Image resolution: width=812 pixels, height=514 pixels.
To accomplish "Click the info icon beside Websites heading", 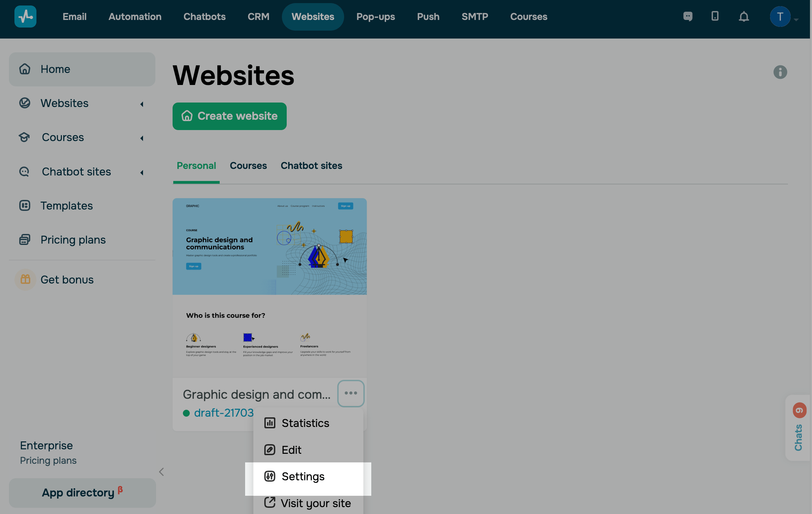I will click(x=780, y=72).
